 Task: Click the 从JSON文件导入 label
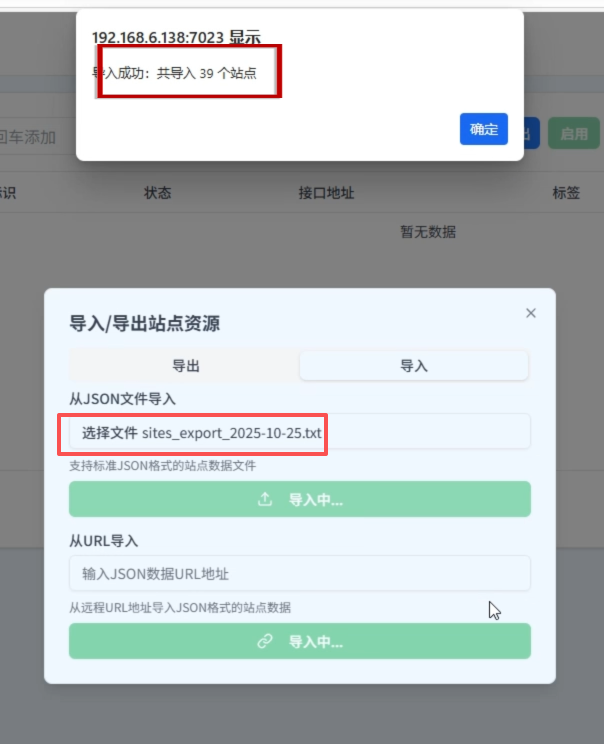[x=122, y=399]
